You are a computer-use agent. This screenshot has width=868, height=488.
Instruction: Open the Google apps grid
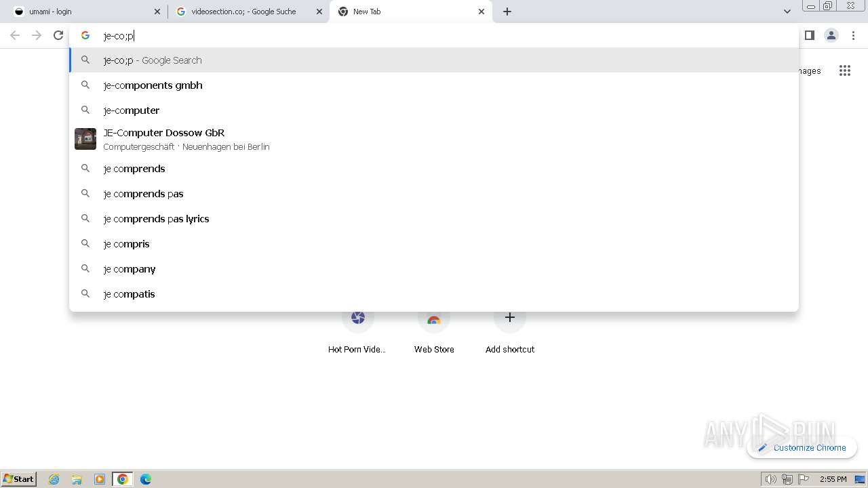[x=845, y=70]
